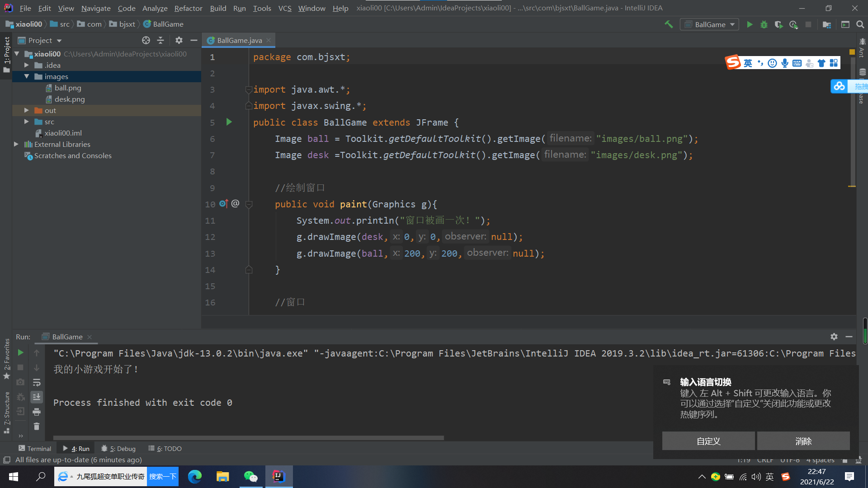Expand the src folder
The width and height of the screenshot is (868, 488).
coord(27,122)
